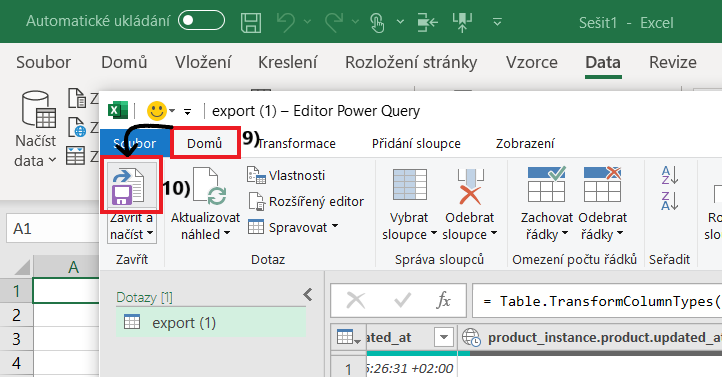The image size is (722, 377).
Task: Open the Vložení ribbon tab
Action: pyautogui.click(x=203, y=62)
